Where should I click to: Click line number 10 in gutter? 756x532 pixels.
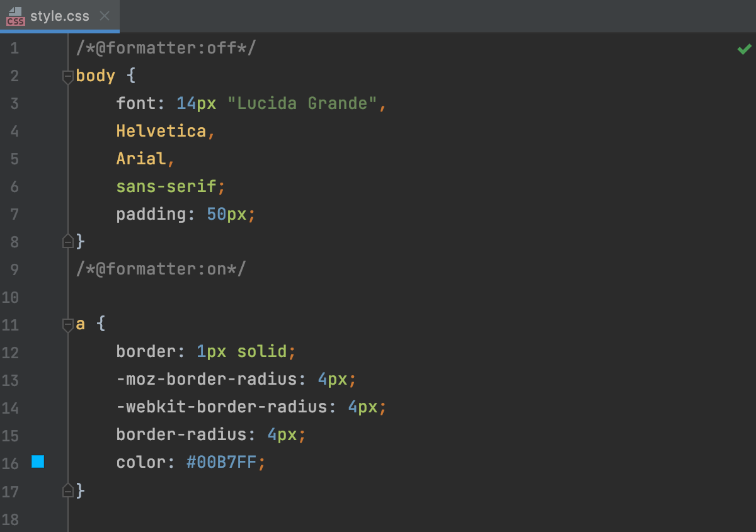click(11, 297)
